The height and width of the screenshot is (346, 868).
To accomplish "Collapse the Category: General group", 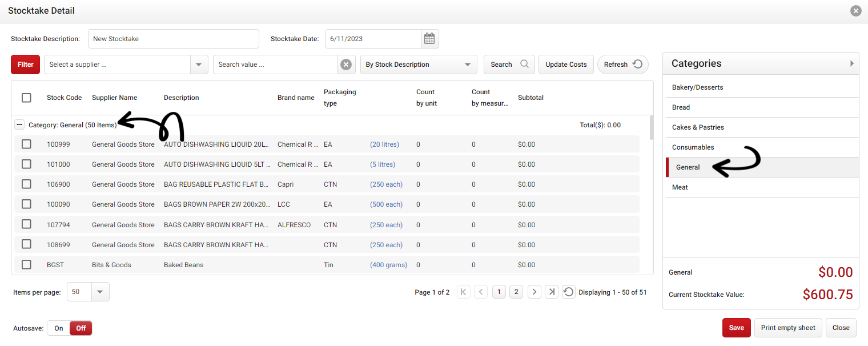I will click(x=19, y=124).
